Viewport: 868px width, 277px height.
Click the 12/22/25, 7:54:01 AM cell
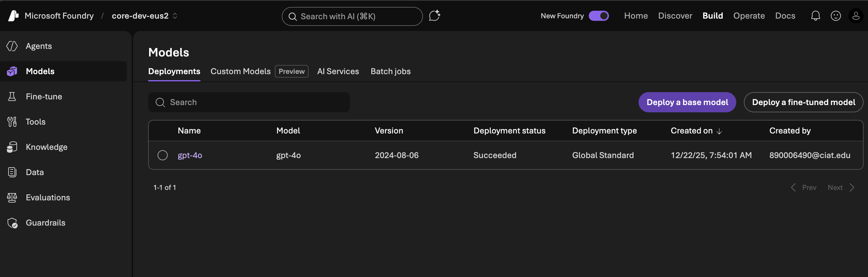pos(711,155)
